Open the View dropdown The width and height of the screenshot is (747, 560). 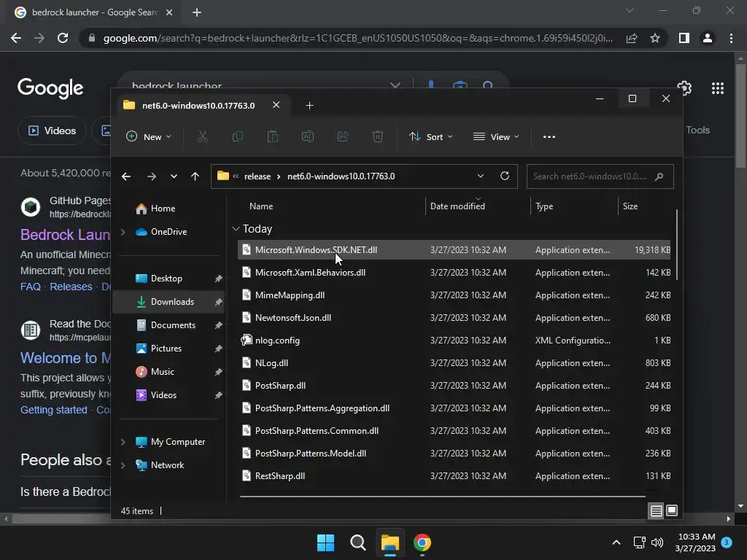tap(496, 136)
